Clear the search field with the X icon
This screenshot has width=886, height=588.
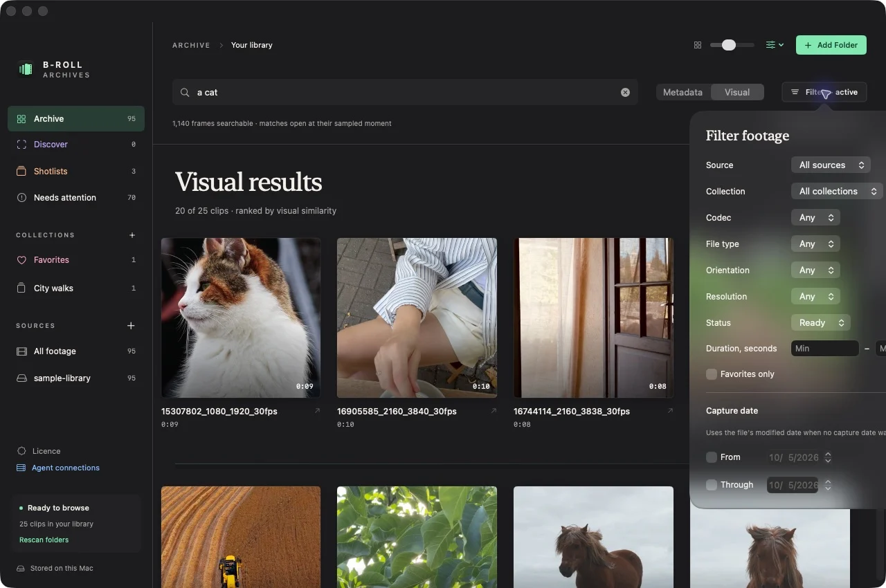tap(625, 92)
